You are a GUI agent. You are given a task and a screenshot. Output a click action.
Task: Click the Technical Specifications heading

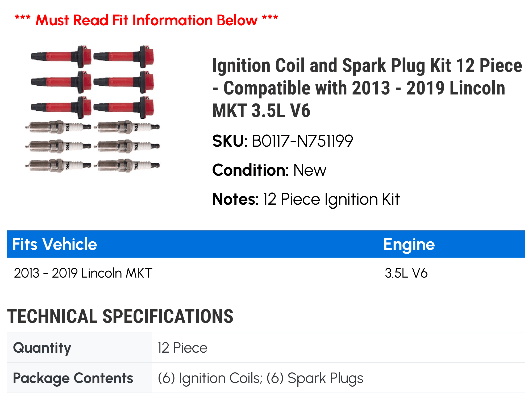click(x=120, y=316)
